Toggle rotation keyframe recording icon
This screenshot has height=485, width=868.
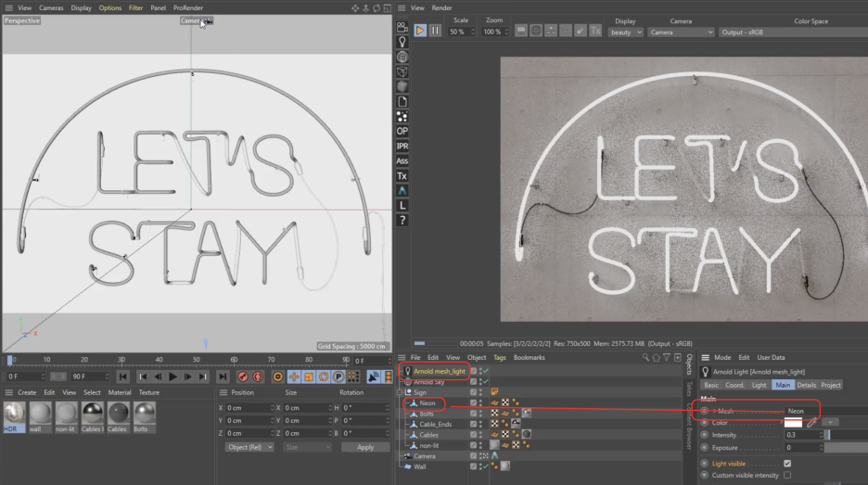[x=324, y=377]
